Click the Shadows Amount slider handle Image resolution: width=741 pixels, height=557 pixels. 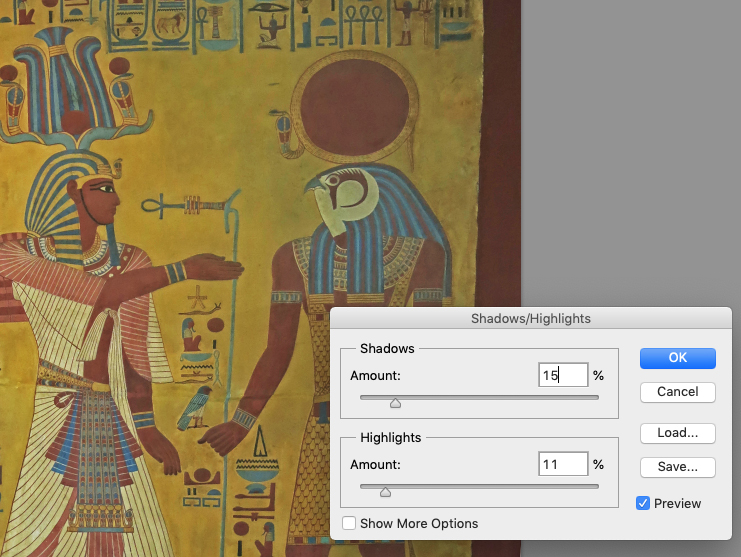click(x=396, y=403)
